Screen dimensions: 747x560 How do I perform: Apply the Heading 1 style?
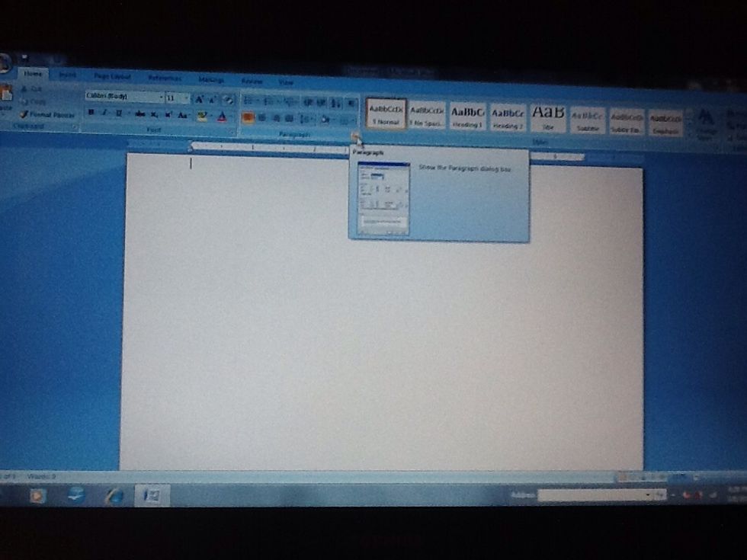pos(467,117)
